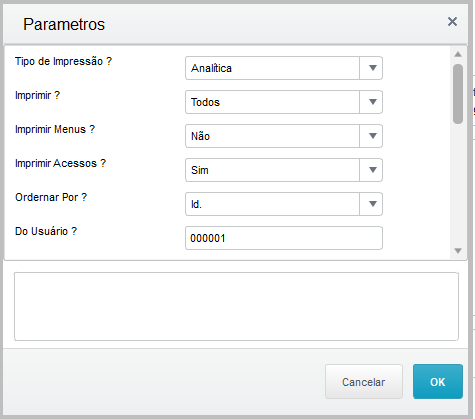Click the Id. value in Ordenar Por

(x=196, y=204)
